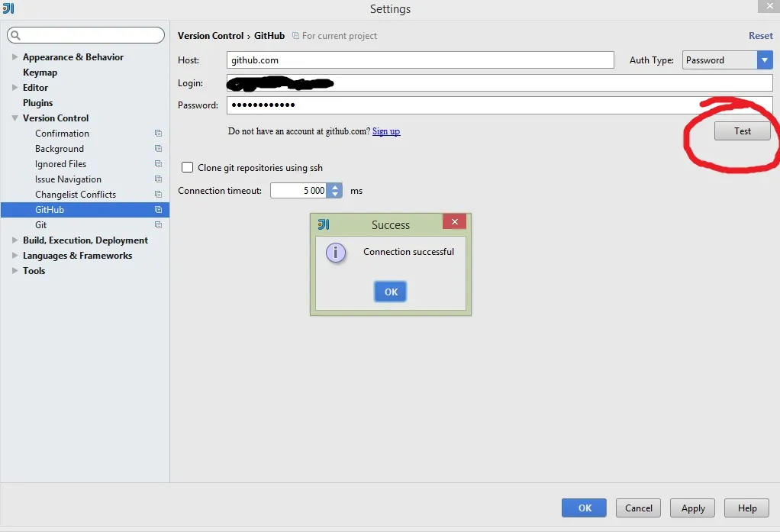Image resolution: width=780 pixels, height=532 pixels.
Task: Click project-level icon next to Issue Navigation
Action: [x=158, y=179]
